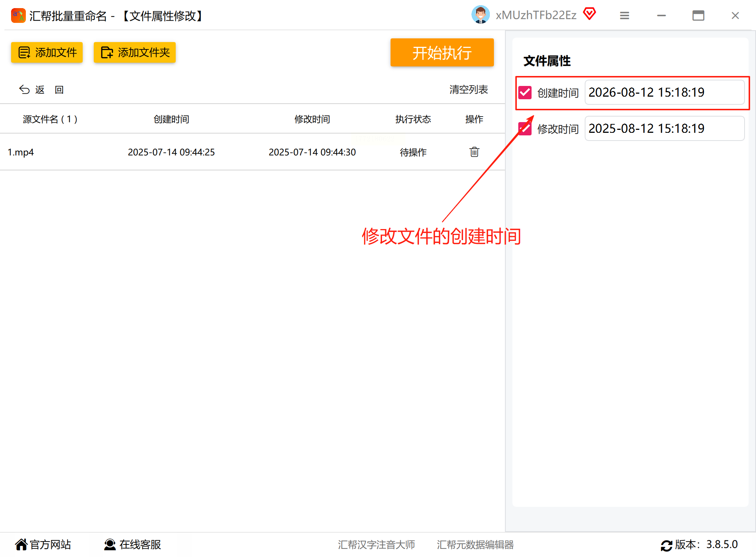Viewport: 756px width, 557px height.
Task: Click the 在线客服 headset icon
Action: click(x=110, y=544)
